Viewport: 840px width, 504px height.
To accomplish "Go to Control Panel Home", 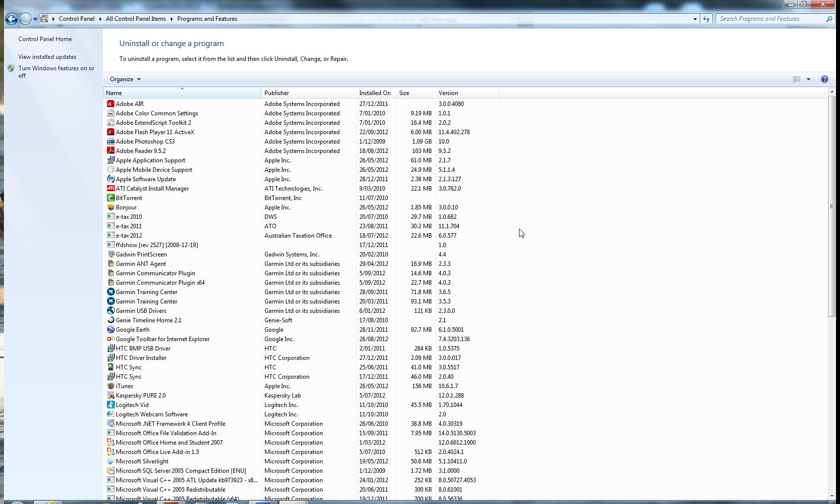I will 45,39.
